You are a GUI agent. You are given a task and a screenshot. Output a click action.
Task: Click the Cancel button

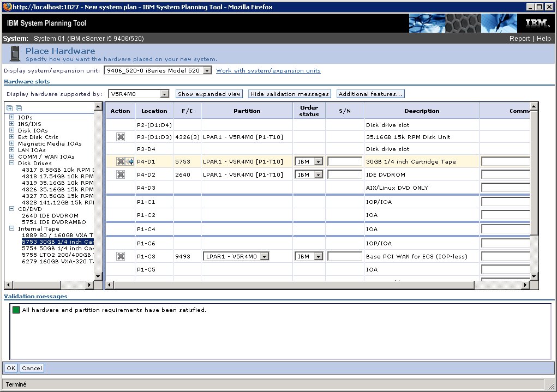pyautogui.click(x=32, y=368)
